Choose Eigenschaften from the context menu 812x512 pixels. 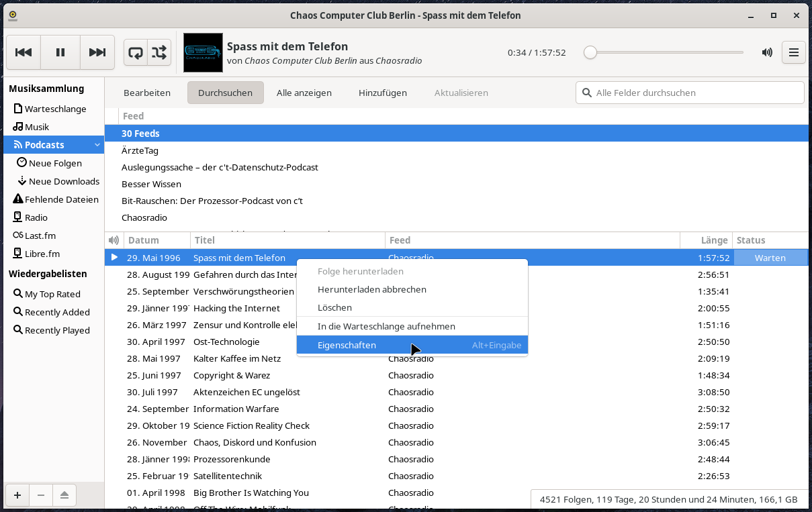[x=347, y=345]
